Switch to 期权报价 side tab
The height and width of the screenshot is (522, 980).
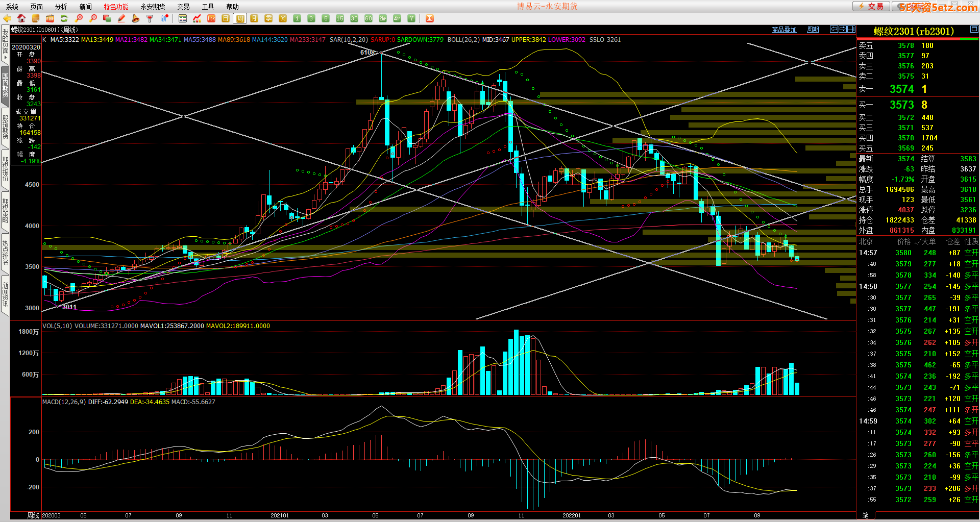(x=5, y=169)
